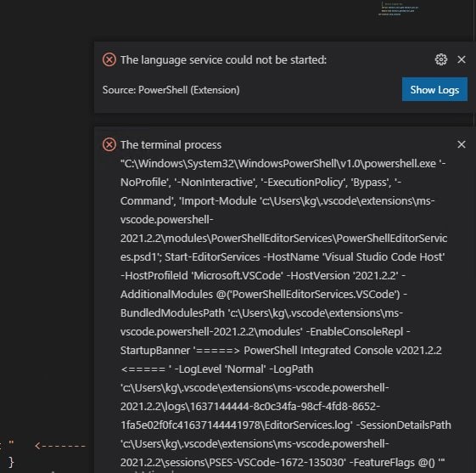Click the quote character in editor code

coord(11,442)
